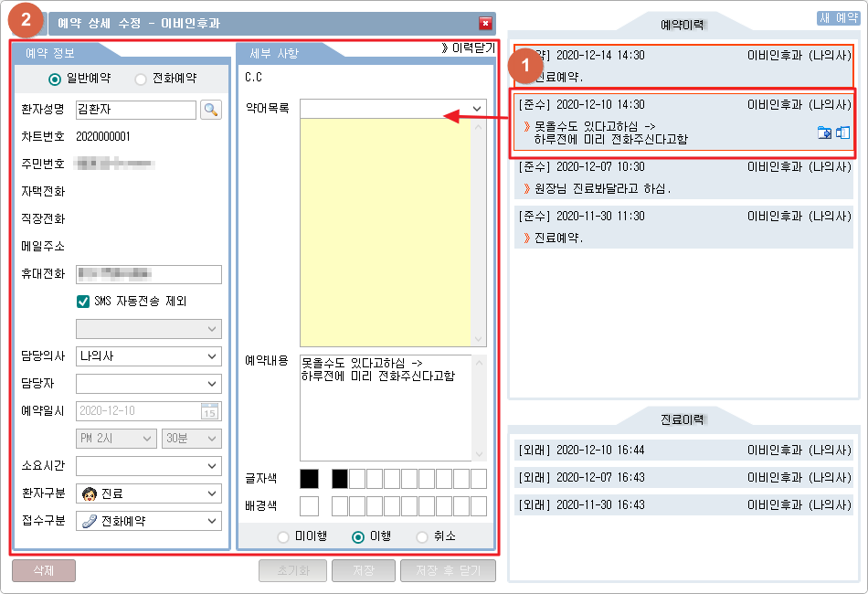Click the phone icon in the 접수구분 field

pyautogui.click(x=90, y=521)
